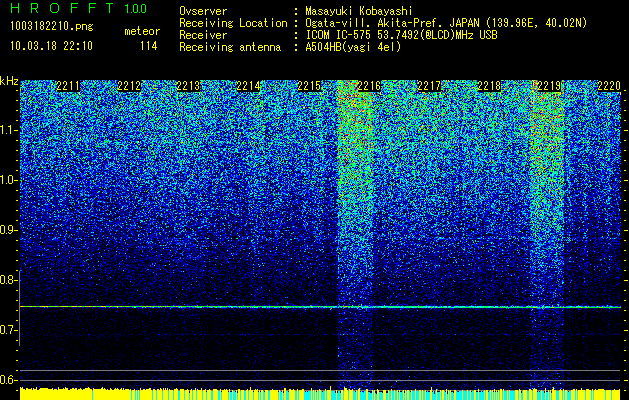Select the file name 1003182210.png
The height and width of the screenshot is (400, 629).
(52, 27)
